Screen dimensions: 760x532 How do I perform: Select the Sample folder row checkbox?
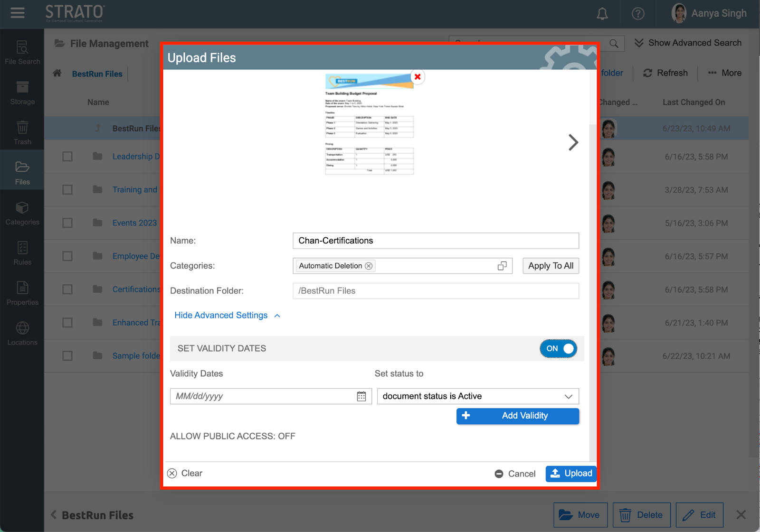click(x=67, y=356)
